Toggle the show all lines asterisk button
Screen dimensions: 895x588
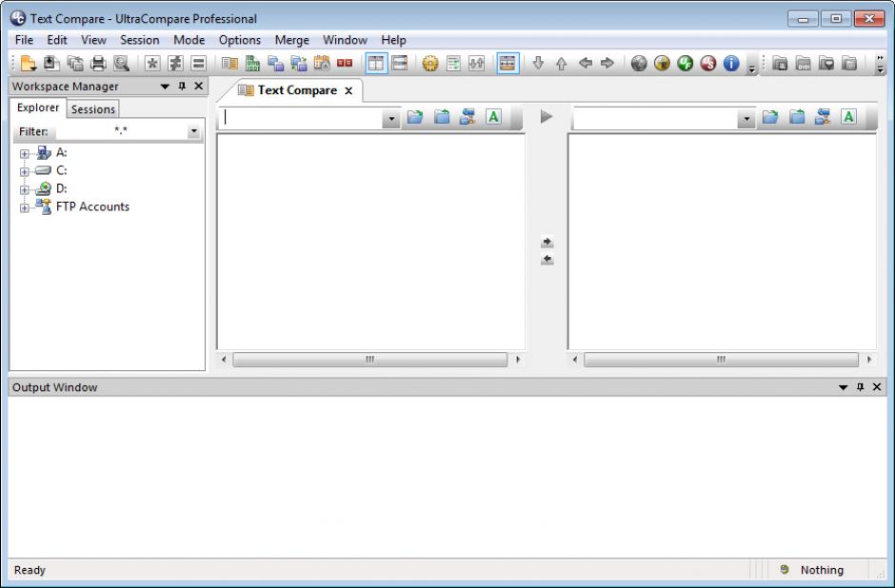coord(151,64)
